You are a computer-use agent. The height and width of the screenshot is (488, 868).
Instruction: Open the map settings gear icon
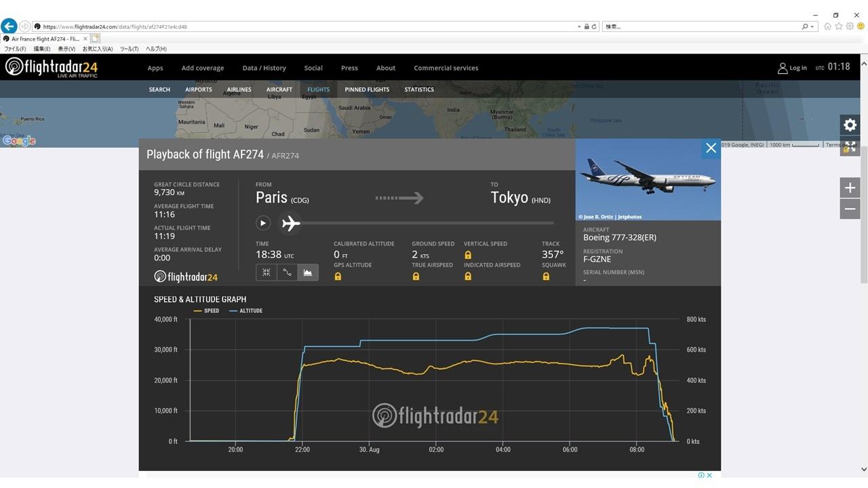point(850,125)
